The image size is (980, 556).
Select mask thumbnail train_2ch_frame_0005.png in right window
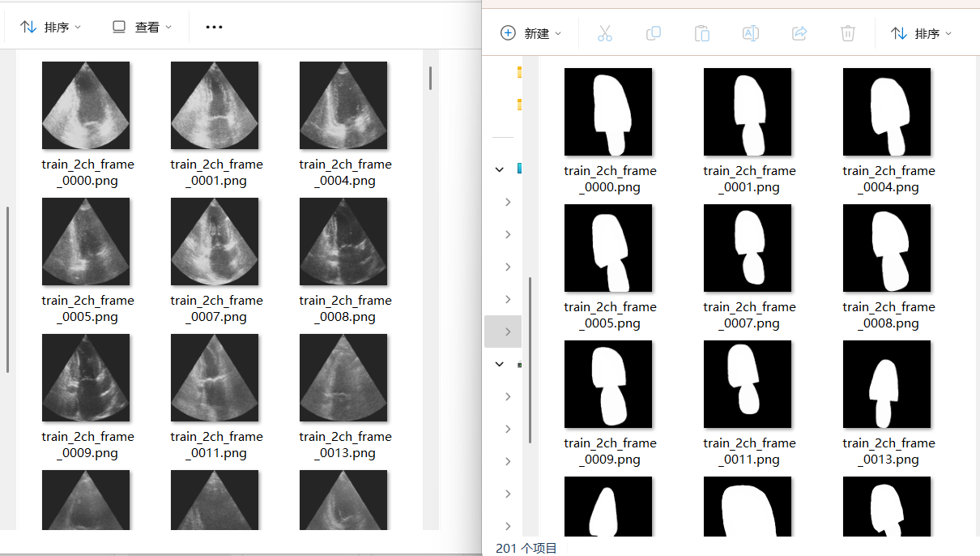pos(608,248)
